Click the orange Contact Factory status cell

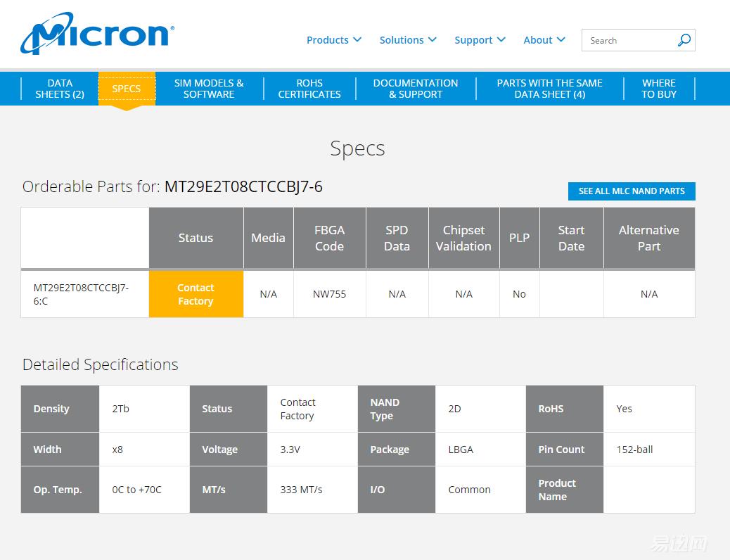[x=196, y=294]
